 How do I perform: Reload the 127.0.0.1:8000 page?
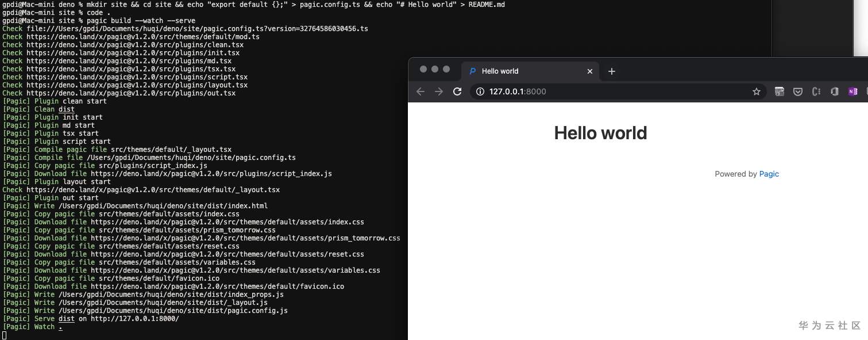click(x=457, y=91)
